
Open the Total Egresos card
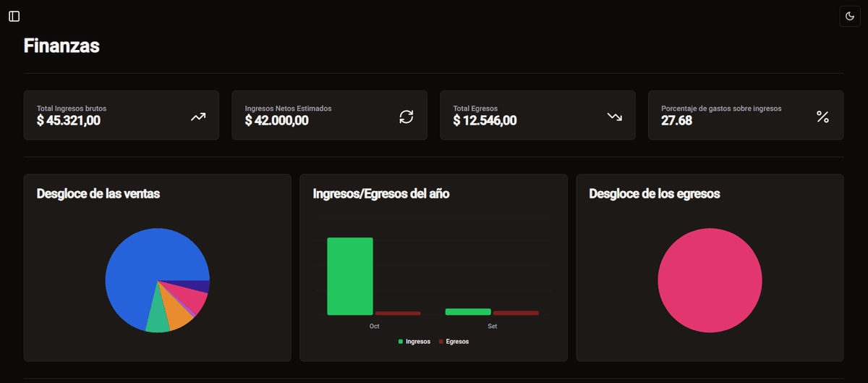point(537,115)
